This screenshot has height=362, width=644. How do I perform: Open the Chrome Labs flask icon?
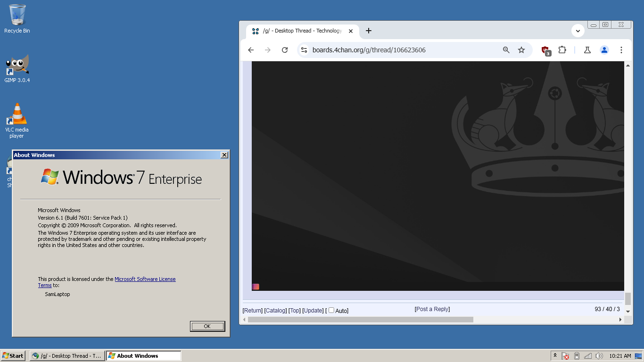[587, 50]
